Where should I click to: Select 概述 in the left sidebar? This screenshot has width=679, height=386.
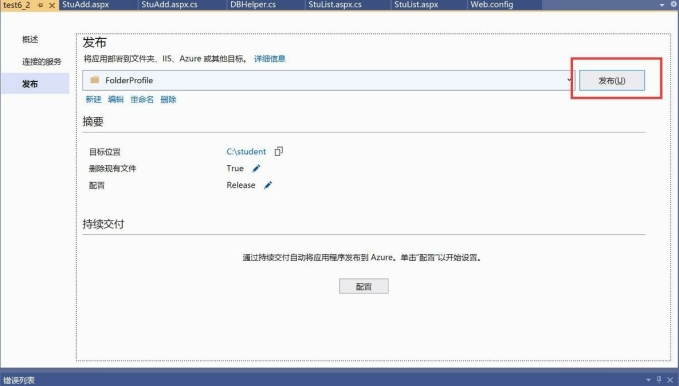(x=30, y=39)
